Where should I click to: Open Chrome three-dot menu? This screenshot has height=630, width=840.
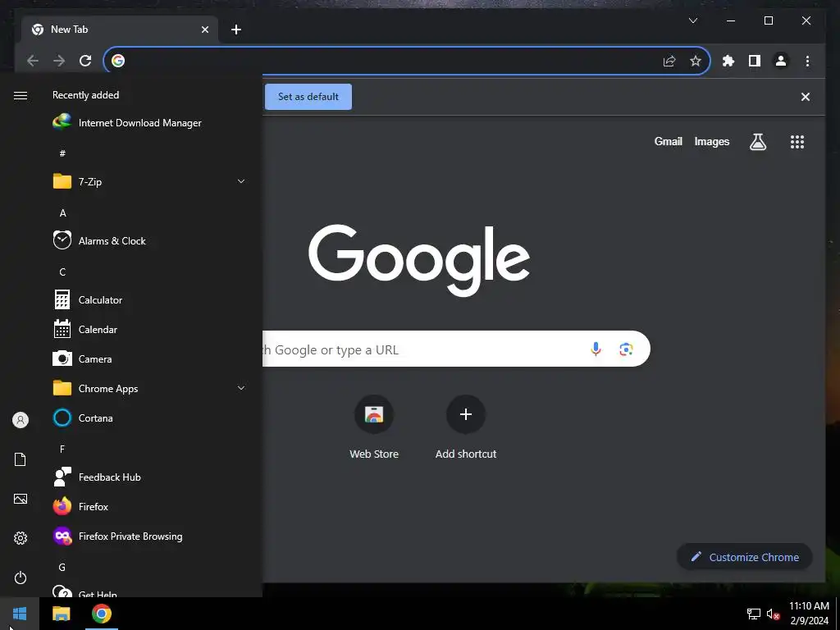[807, 61]
